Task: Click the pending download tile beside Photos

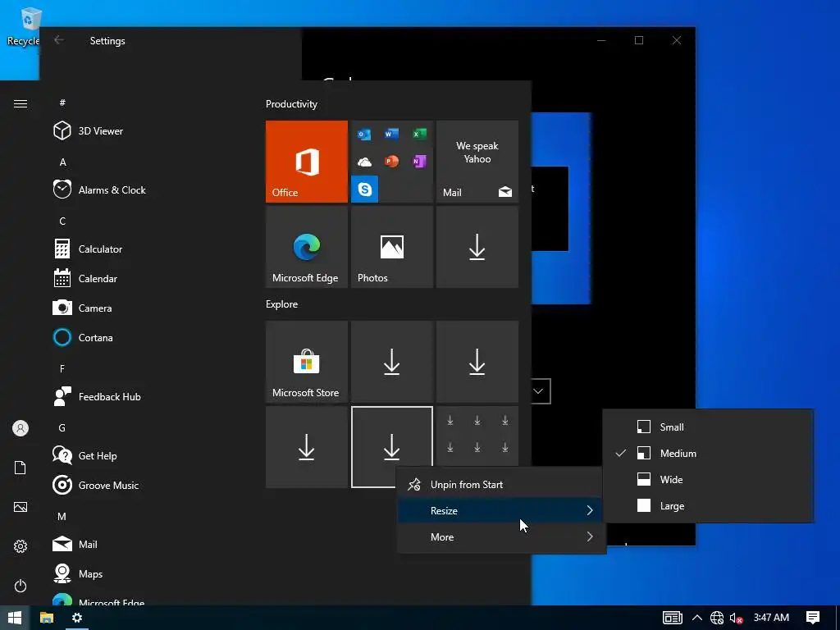Action: [x=477, y=247]
